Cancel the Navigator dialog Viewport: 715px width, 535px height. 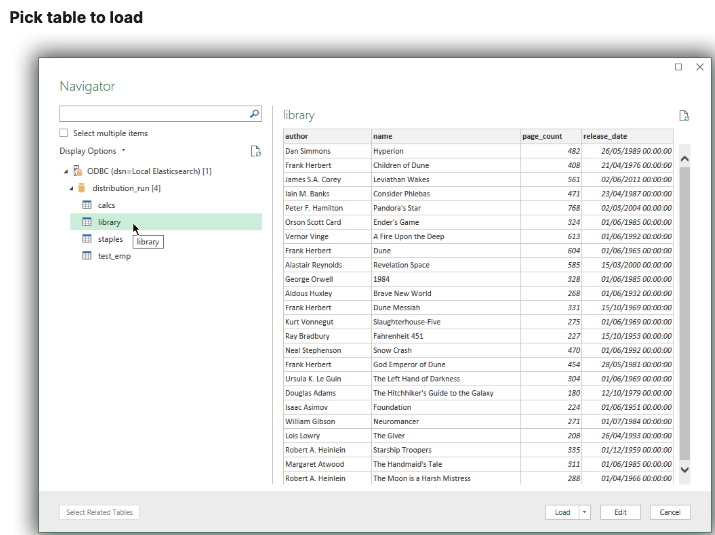tap(670, 512)
